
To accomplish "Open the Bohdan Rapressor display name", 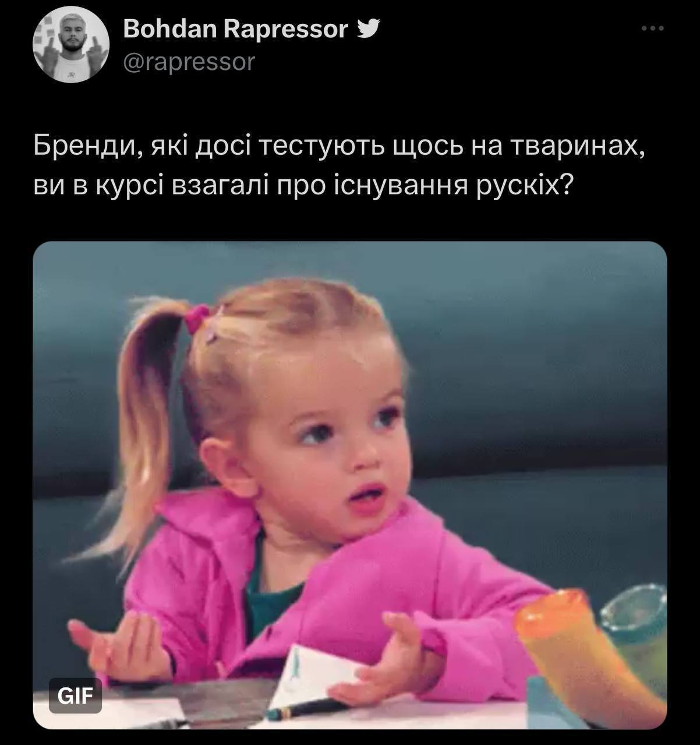I will pos(235,29).
